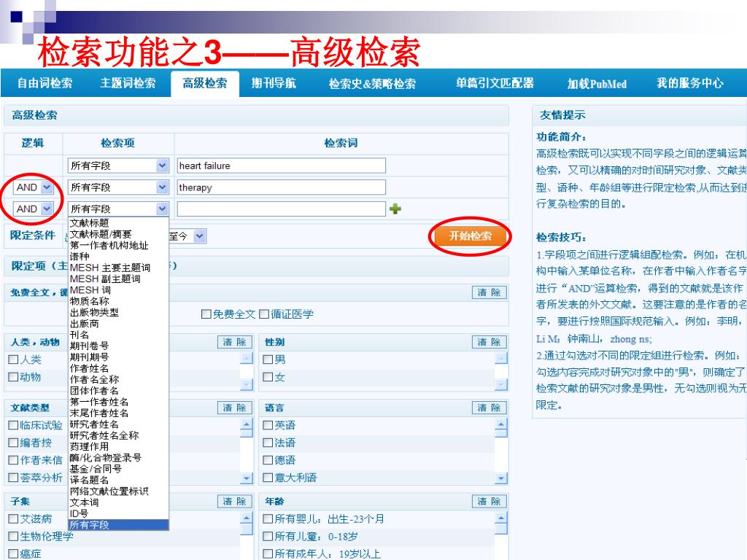The width and height of the screenshot is (747, 560).
Task: Click the therapy search field
Action: point(281,187)
